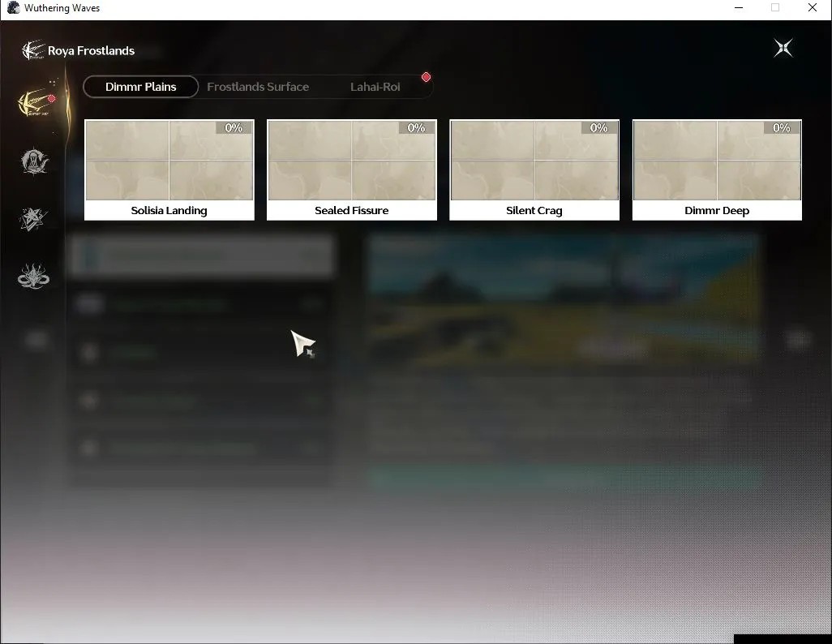
Task: Open the Frostlands Surface tab
Action: [258, 87]
